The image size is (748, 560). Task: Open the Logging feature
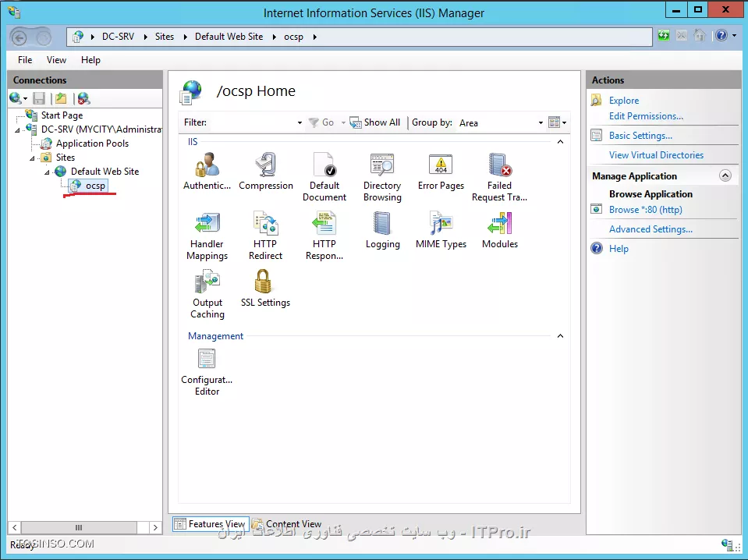pyautogui.click(x=383, y=230)
